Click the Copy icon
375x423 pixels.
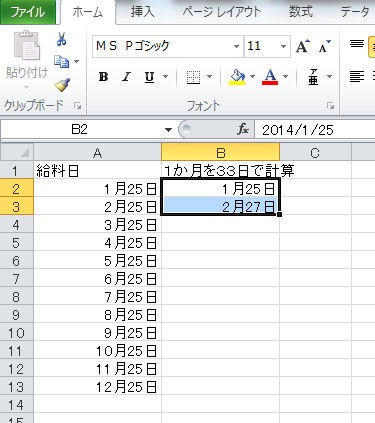click(x=62, y=62)
